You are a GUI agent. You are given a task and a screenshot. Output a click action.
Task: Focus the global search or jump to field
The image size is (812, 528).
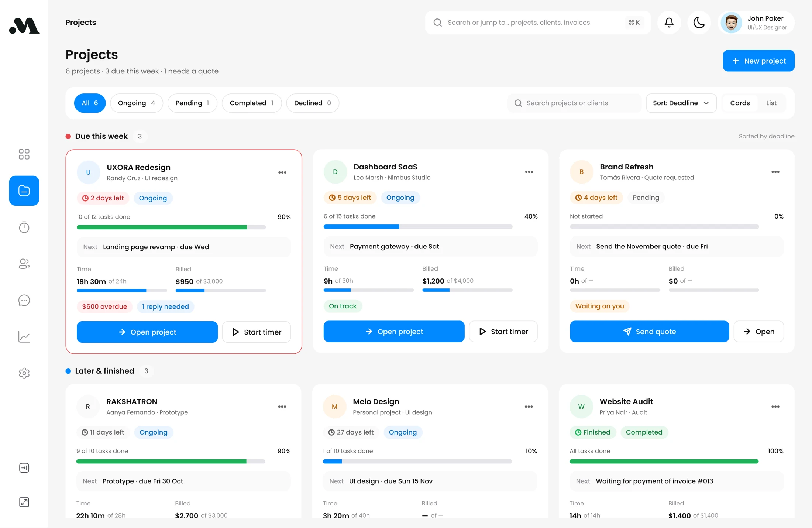(538, 23)
